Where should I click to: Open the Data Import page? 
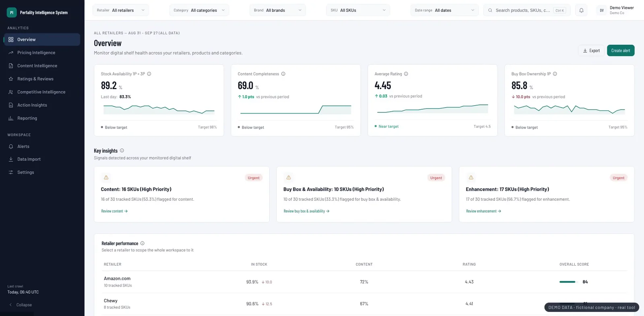click(42, 159)
